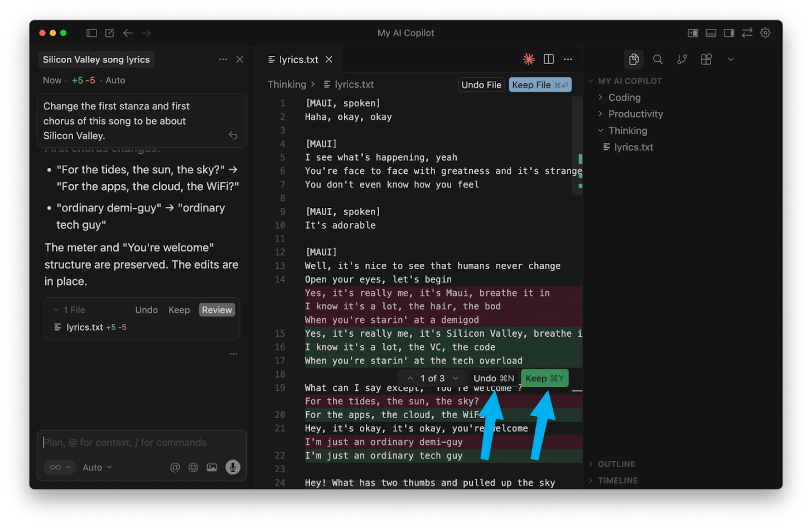Click Undo ⌘N on the inline diff
Screen dimensions: 812x528
pyautogui.click(x=494, y=379)
